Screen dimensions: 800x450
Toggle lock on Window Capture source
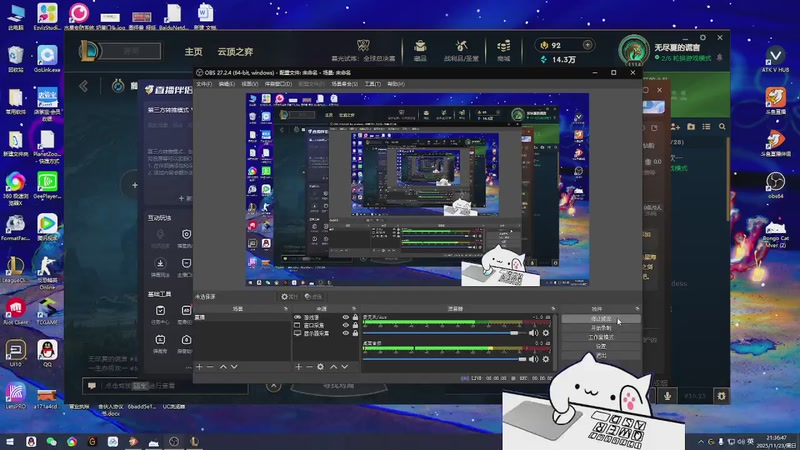click(x=355, y=325)
